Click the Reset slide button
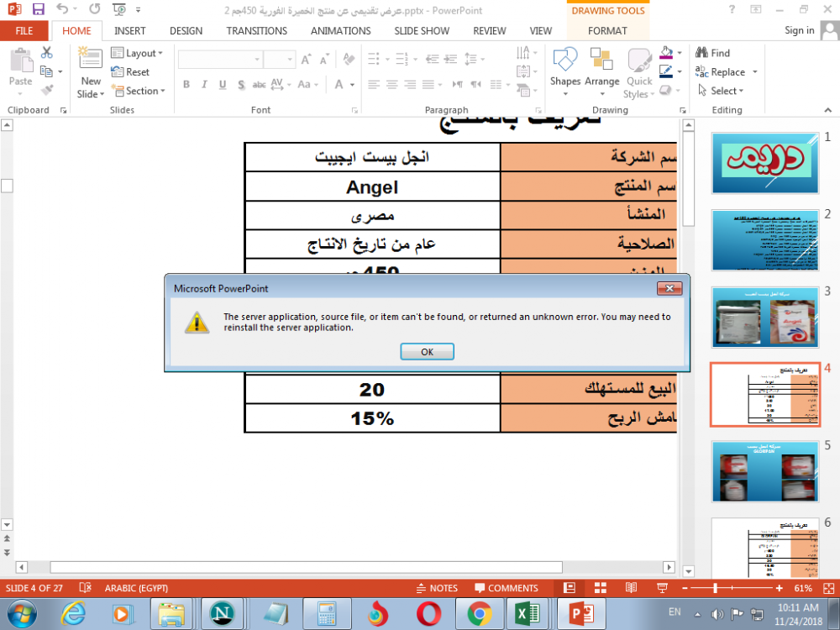 tap(130, 71)
